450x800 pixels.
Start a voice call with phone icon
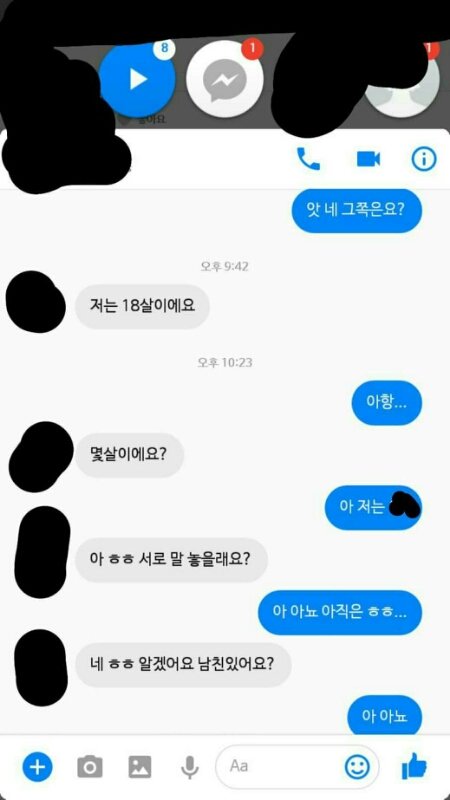coord(308,159)
